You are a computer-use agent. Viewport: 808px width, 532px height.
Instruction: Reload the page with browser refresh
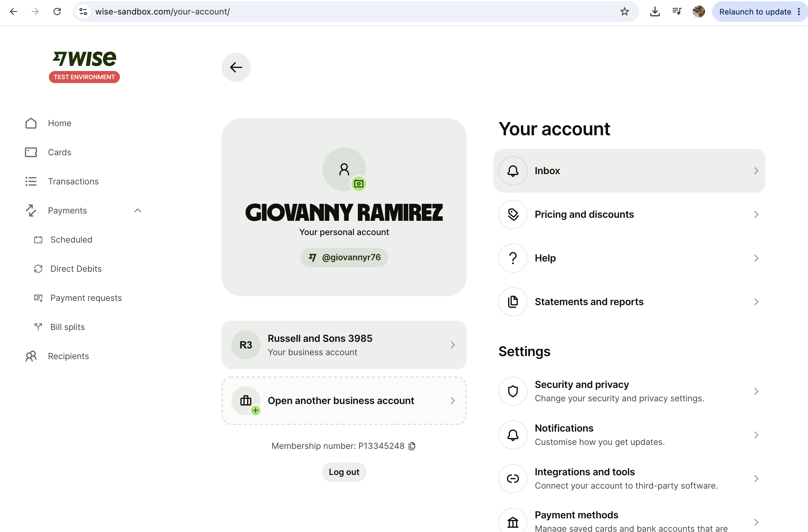[57, 12]
